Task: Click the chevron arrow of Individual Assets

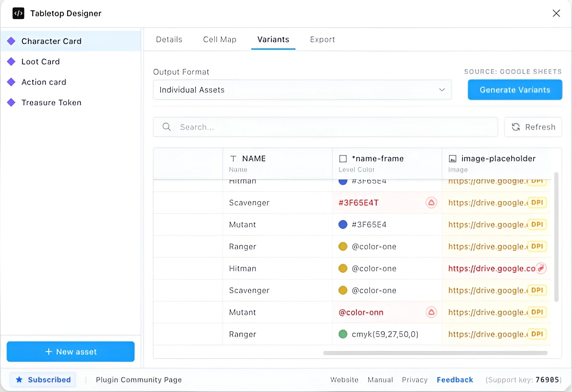Action: pos(442,90)
